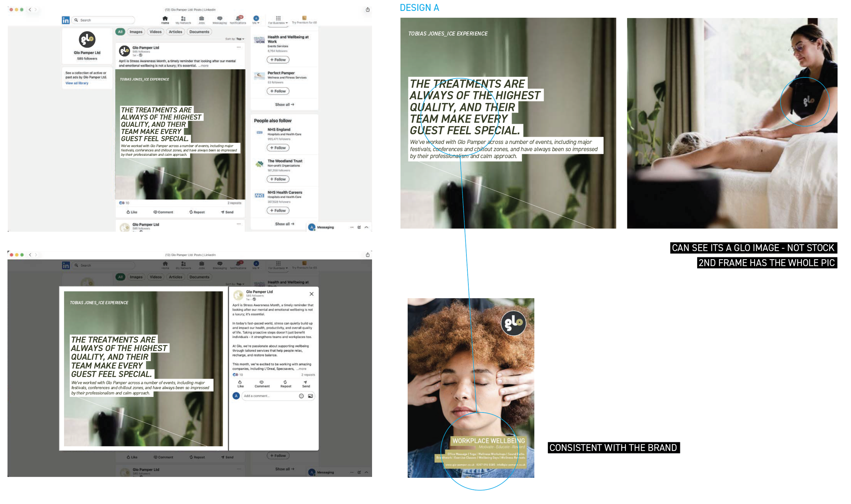Go back using browser arrow in upper window
This screenshot has height=504, width=851.
(x=30, y=10)
